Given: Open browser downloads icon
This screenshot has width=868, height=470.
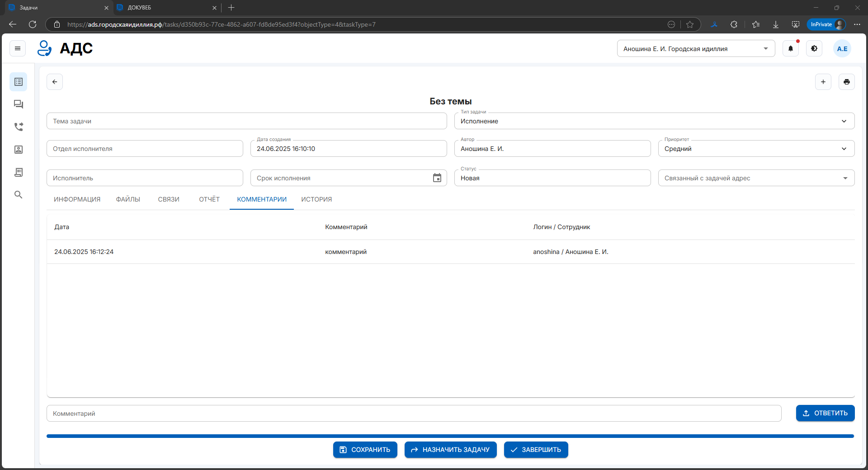Looking at the screenshot, I should (776, 24).
